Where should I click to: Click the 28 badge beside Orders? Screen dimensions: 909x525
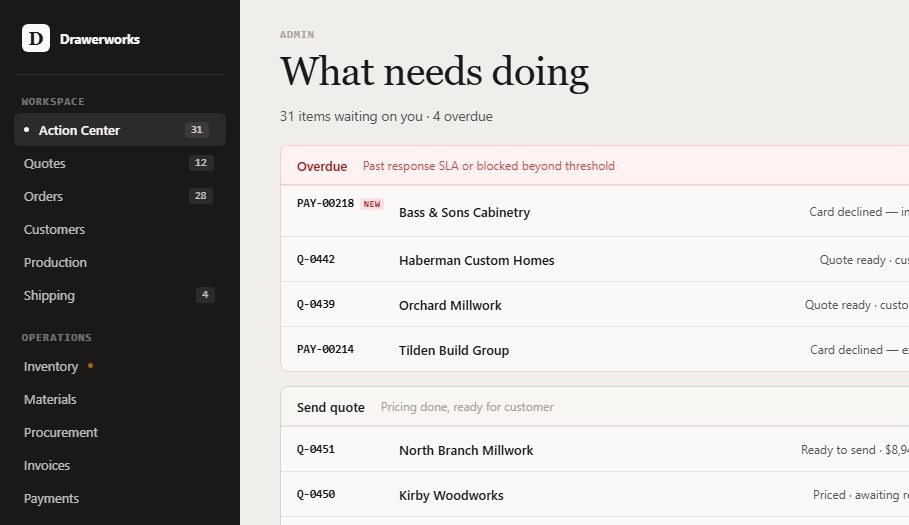[x=201, y=196]
